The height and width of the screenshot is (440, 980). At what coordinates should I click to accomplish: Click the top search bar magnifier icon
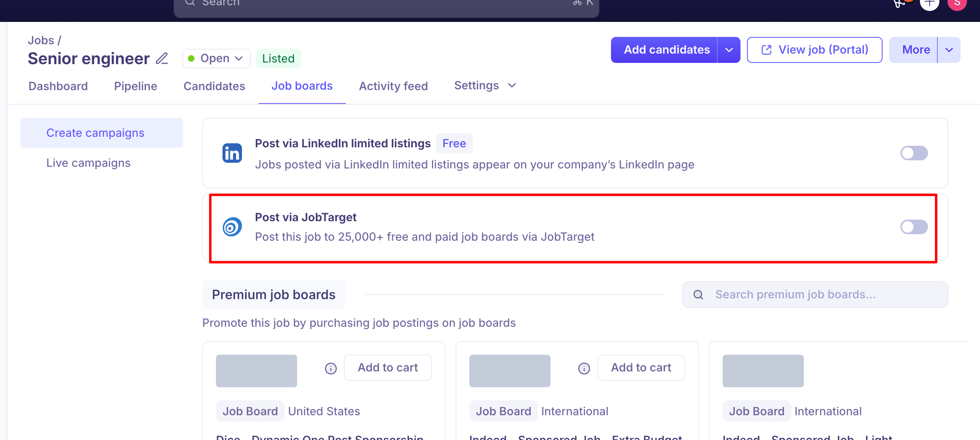190,2
